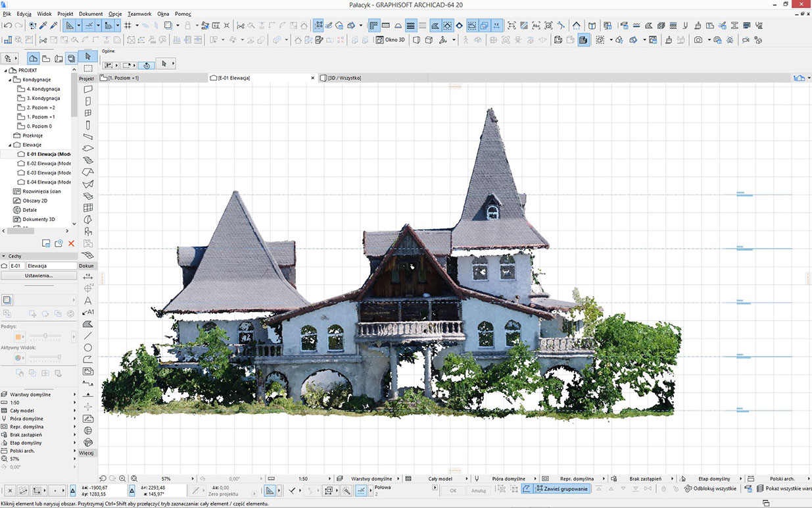Viewport: 812px width, 508px height.
Task: Select the Circle drawing tool
Action: pos(88,347)
